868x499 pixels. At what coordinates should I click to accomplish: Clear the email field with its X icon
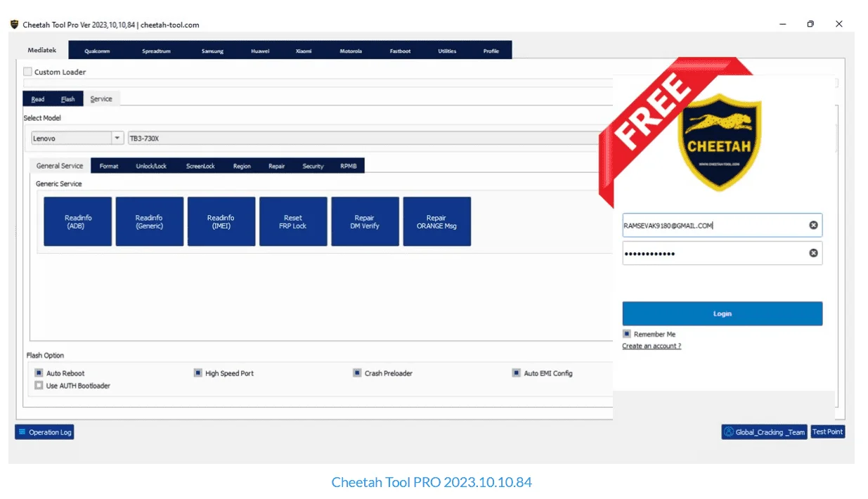pyautogui.click(x=813, y=225)
